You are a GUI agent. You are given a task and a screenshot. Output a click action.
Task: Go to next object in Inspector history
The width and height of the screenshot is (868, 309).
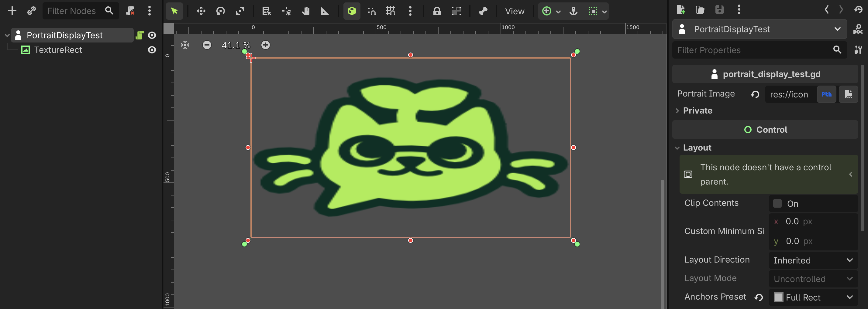[x=841, y=9]
